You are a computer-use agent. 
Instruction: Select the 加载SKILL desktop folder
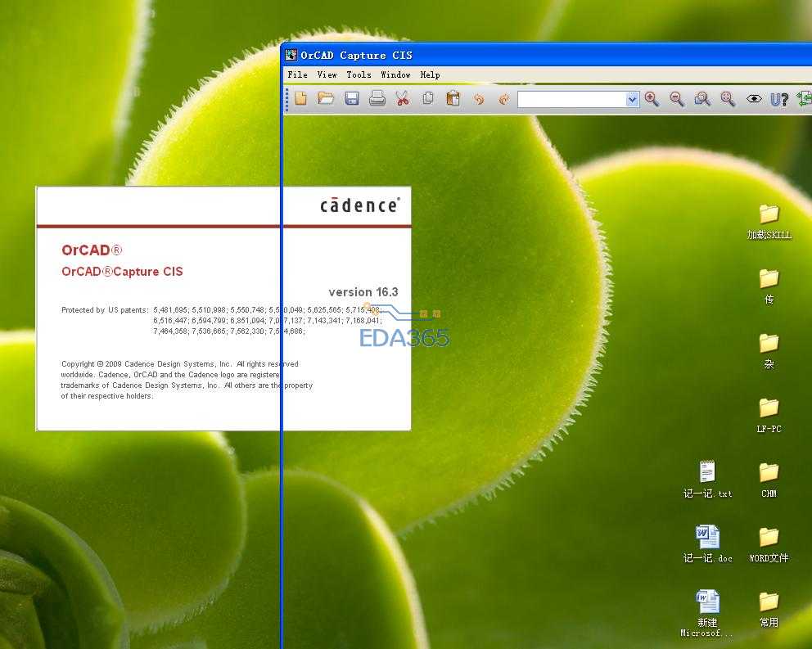point(769,223)
